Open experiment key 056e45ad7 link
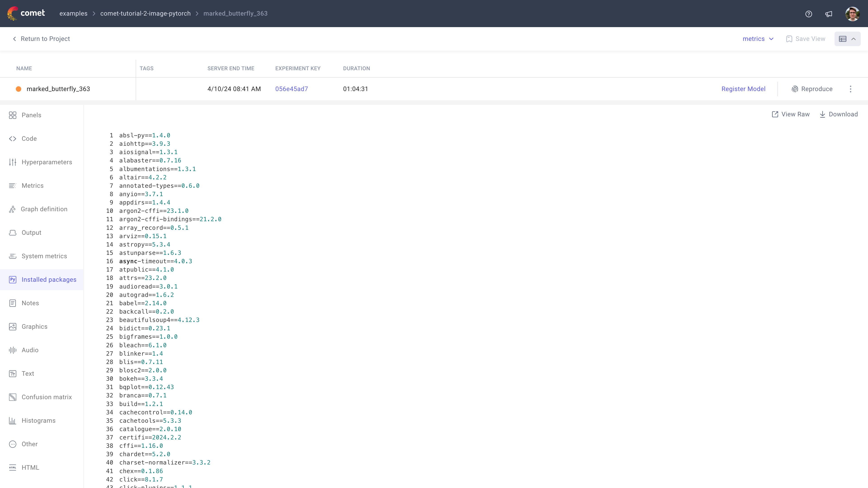The image size is (868, 488). [x=291, y=89]
